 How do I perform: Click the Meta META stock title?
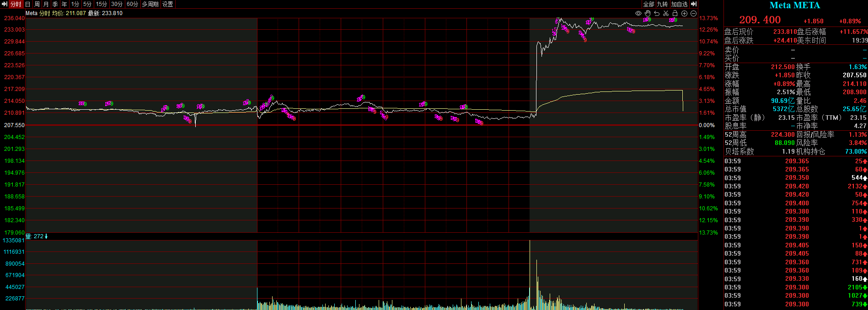click(x=795, y=5)
